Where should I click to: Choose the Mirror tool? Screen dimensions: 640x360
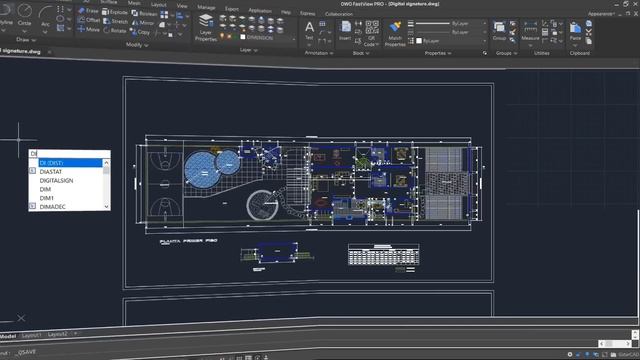pos(142,23)
